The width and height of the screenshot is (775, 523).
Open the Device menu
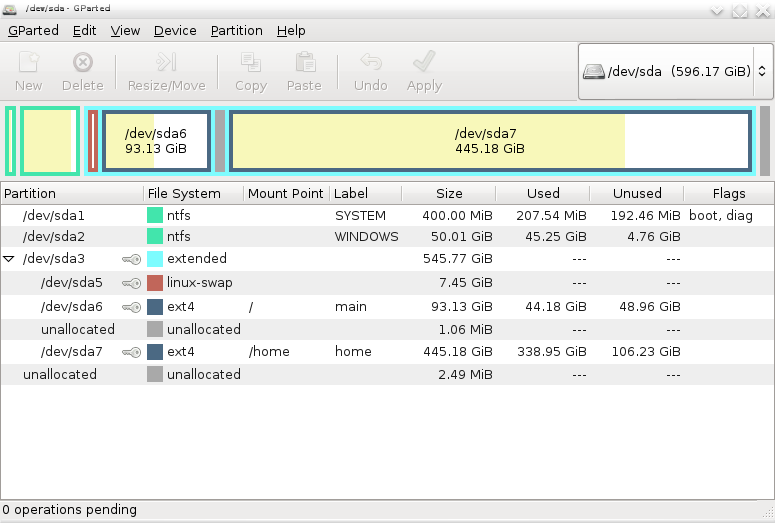coord(175,31)
